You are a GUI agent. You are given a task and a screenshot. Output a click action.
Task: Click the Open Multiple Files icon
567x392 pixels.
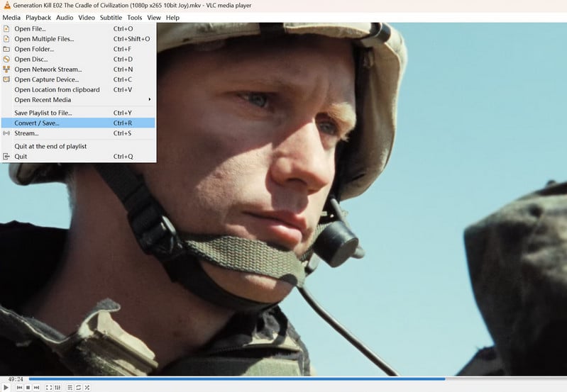[x=6, y=39]
